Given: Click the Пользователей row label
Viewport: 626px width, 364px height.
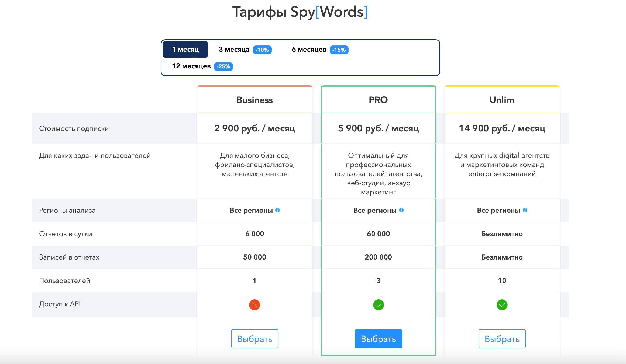Looking at the screenshot, I should pyautogui.click(x=64, y=281).
